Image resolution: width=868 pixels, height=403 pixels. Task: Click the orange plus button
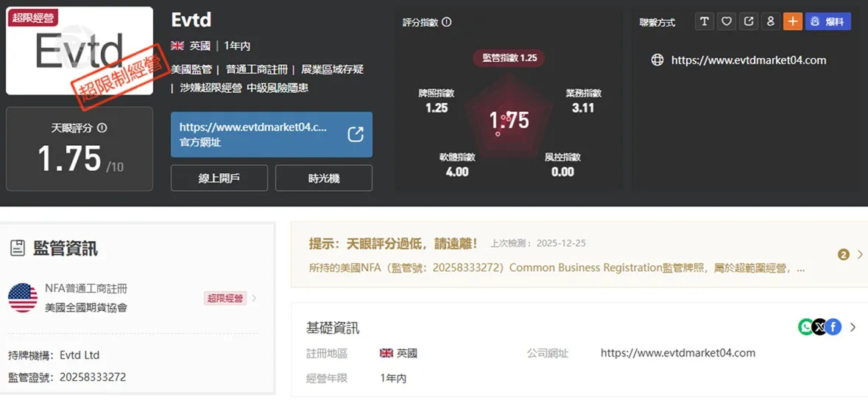pyautogui.click(x=793, y=21)
